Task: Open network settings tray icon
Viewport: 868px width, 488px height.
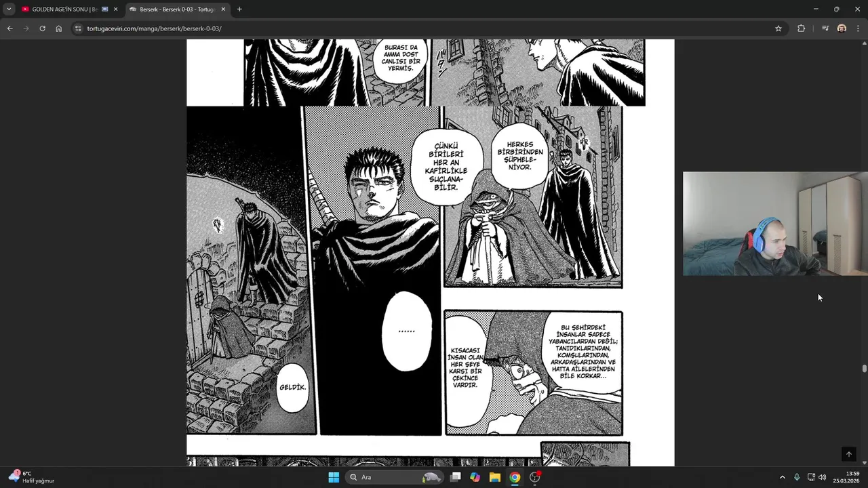Action: pyautogui.click(x=811, y=477)
